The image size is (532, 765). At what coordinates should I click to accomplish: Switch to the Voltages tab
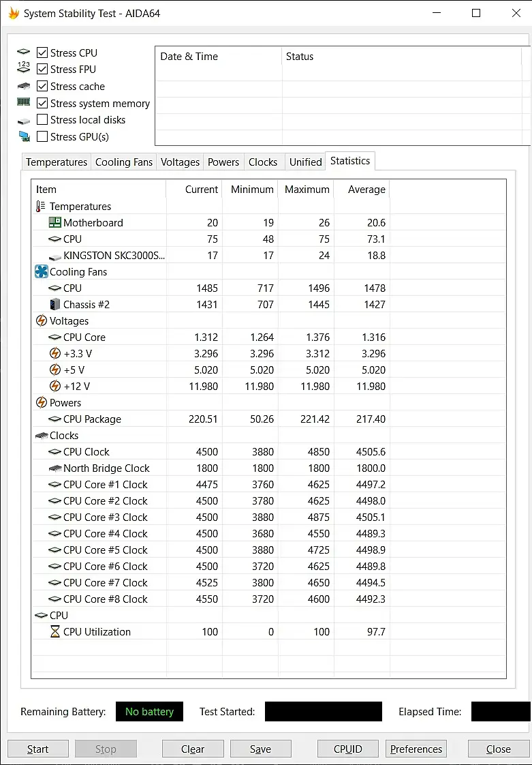pyautogui.click(x=180, y=162)
